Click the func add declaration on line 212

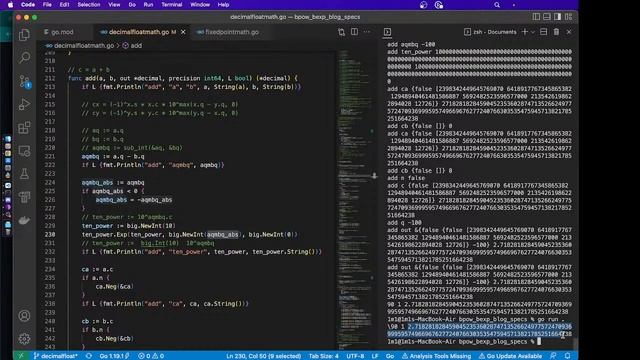pos(183,78)
